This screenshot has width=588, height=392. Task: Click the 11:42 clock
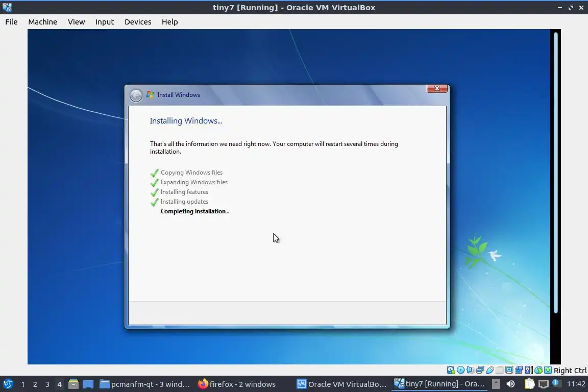[576, 384]
